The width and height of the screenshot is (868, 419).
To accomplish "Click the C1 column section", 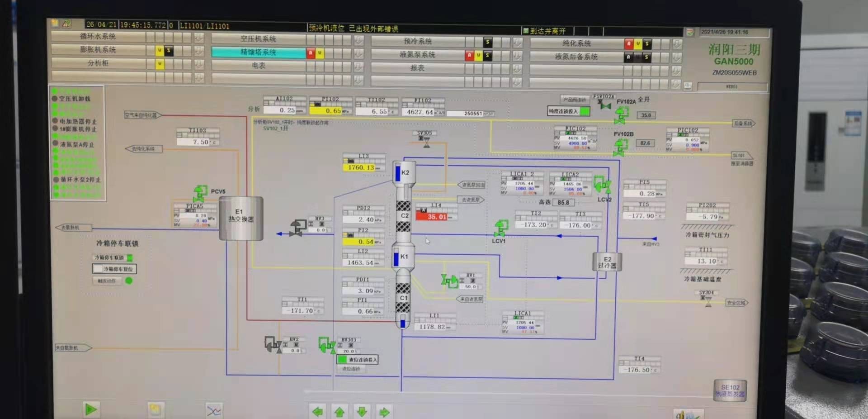I will click(403, 298).
